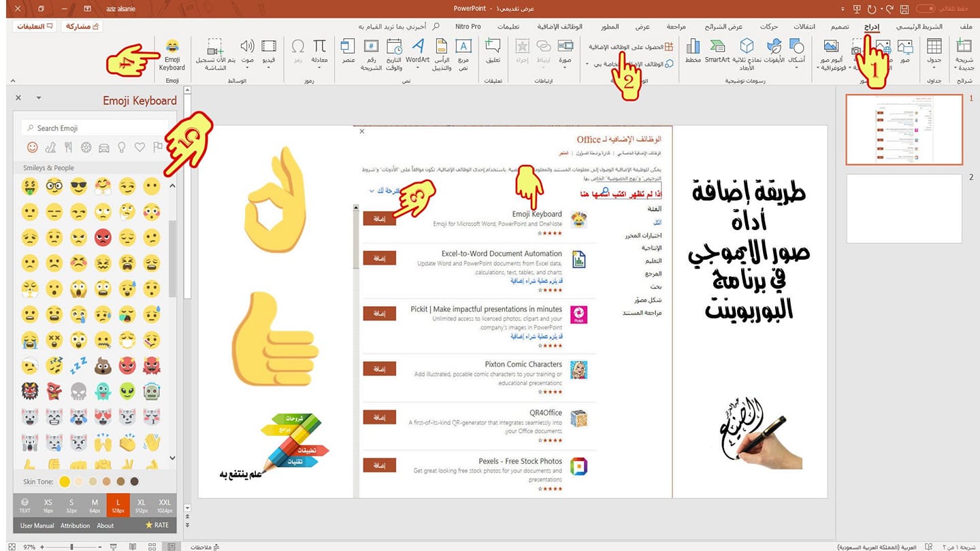Click the Share (مشاركة) button
The width and height of the screenshot is (980, 551).
(82, 27)
